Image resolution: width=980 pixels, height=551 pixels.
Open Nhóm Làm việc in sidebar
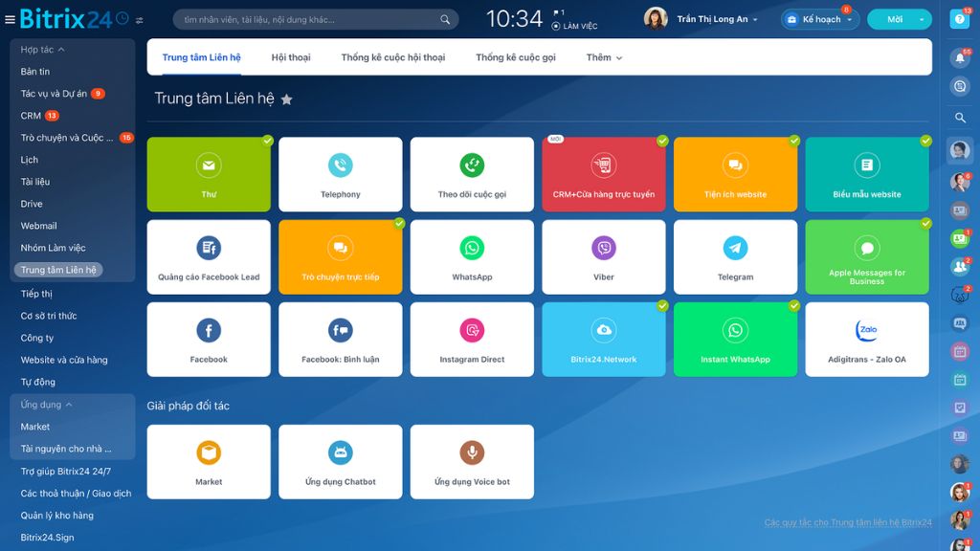[54, 248]
